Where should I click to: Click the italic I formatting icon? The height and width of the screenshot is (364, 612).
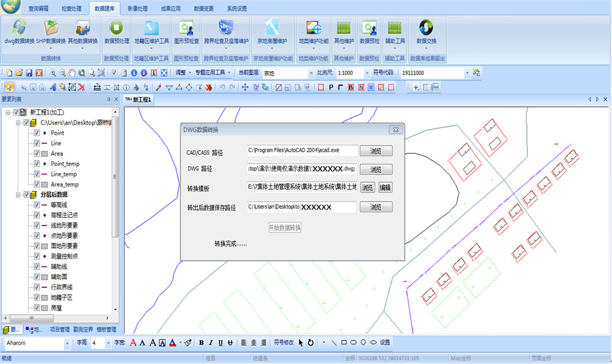211,343
